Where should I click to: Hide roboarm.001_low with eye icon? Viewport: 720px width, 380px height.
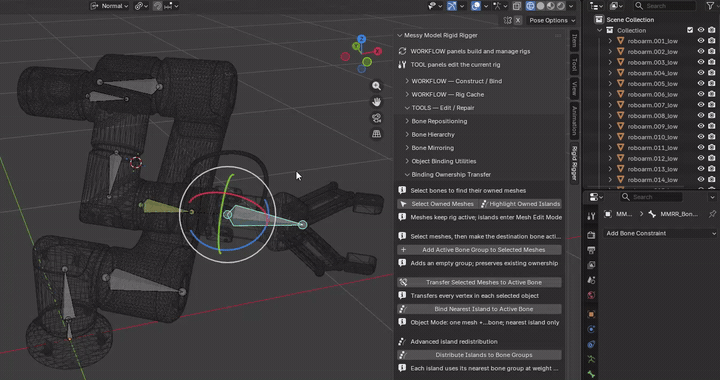point(701,41)
